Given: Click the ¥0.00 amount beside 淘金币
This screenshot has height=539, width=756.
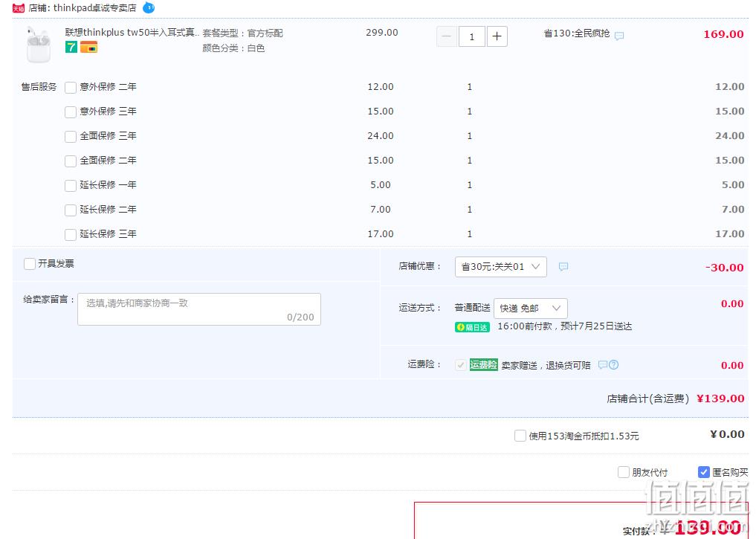Looking at the screenshot, I should pos(727,434).
